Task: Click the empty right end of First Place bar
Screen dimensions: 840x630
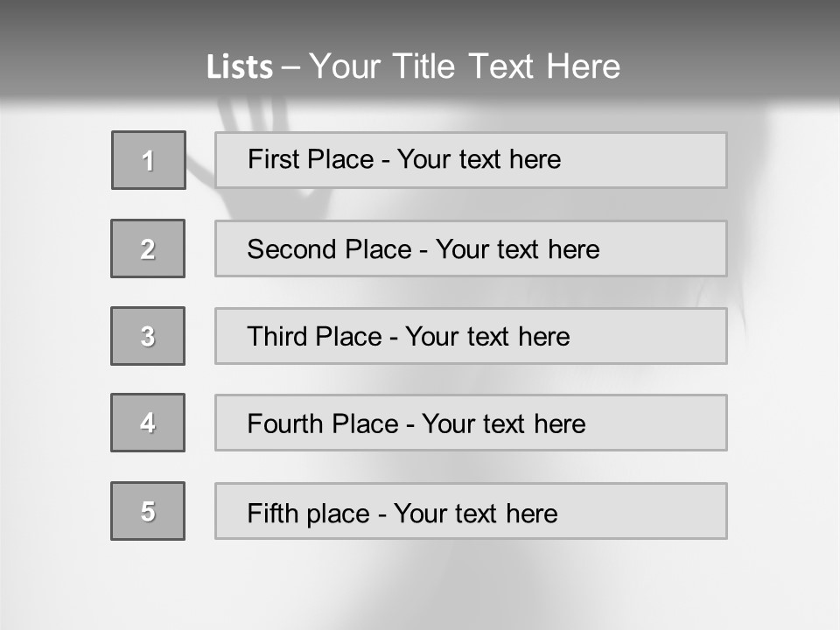Action: (665, 160)
